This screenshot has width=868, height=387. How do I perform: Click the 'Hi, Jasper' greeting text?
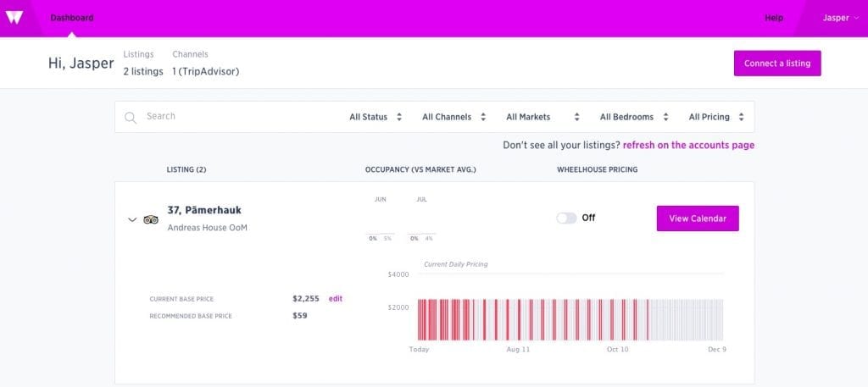[x=81, y=63]
